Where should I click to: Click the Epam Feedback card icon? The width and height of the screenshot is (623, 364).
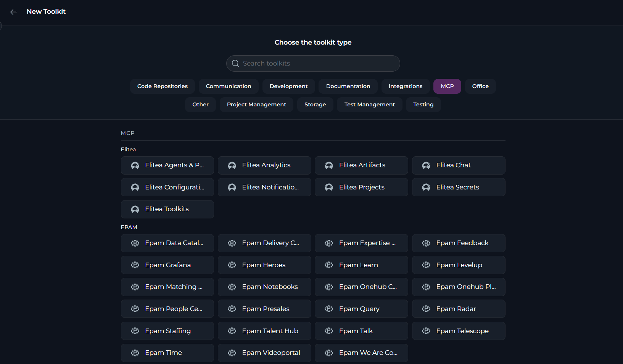tap(426, 243)
